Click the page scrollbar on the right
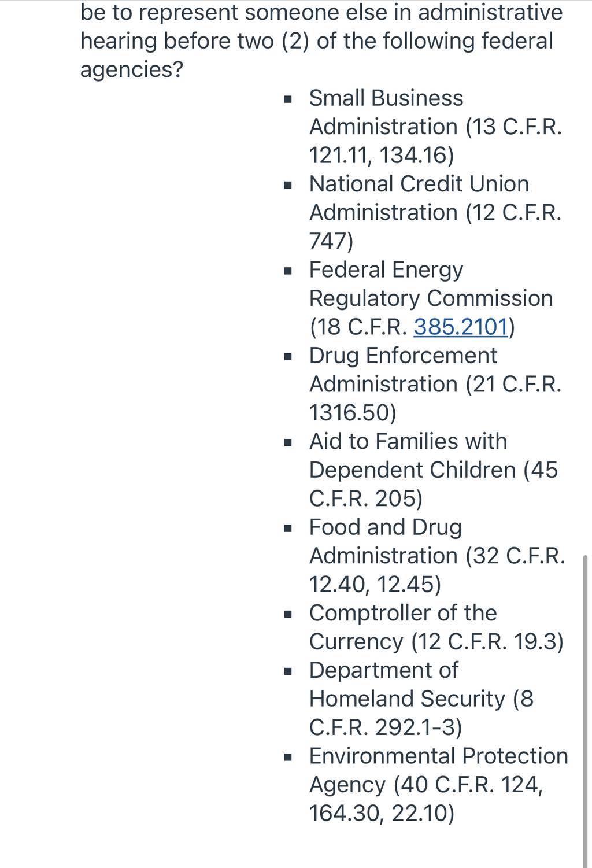 point(586,710)
